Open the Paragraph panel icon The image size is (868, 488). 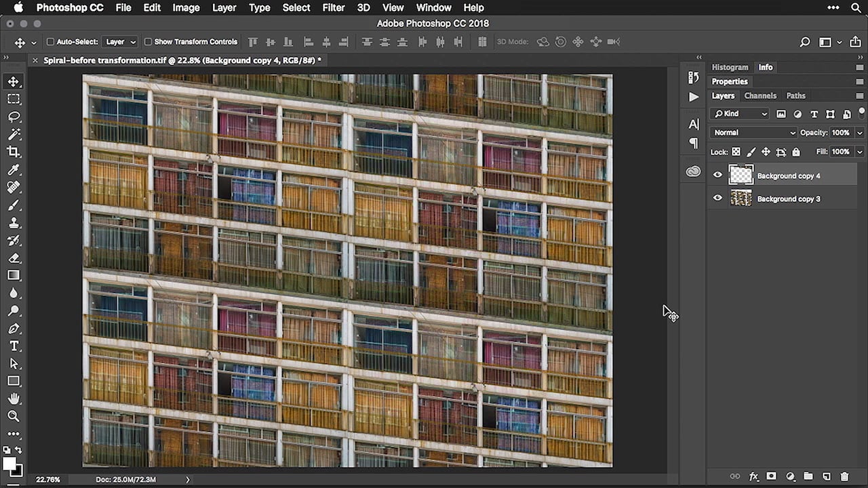tap(693, 143)
